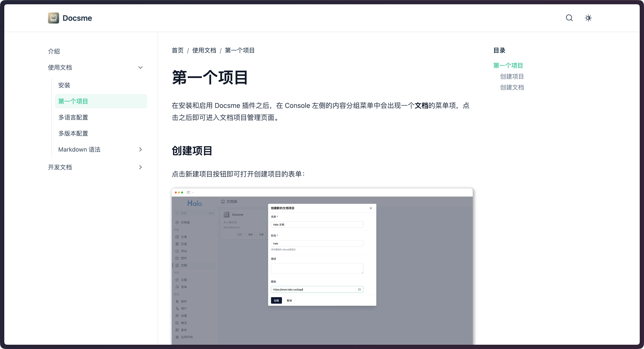Jump to 创建文档 in table of contents
The image size is (644, 349).
pos(511,88)
